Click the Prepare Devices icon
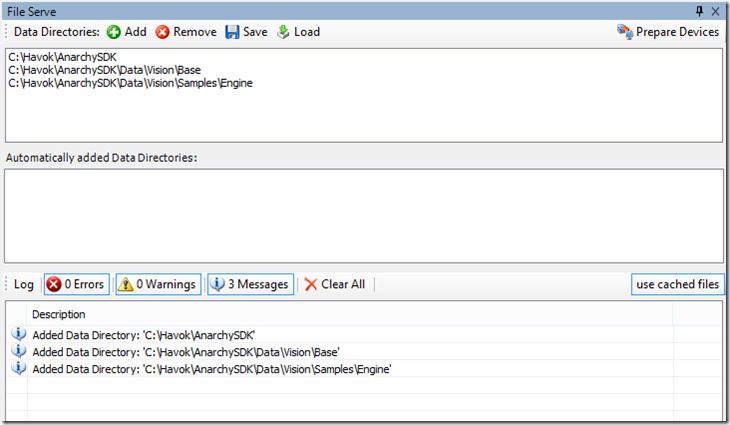The width and height of the screenshot is (730, 425). point(625,32)
